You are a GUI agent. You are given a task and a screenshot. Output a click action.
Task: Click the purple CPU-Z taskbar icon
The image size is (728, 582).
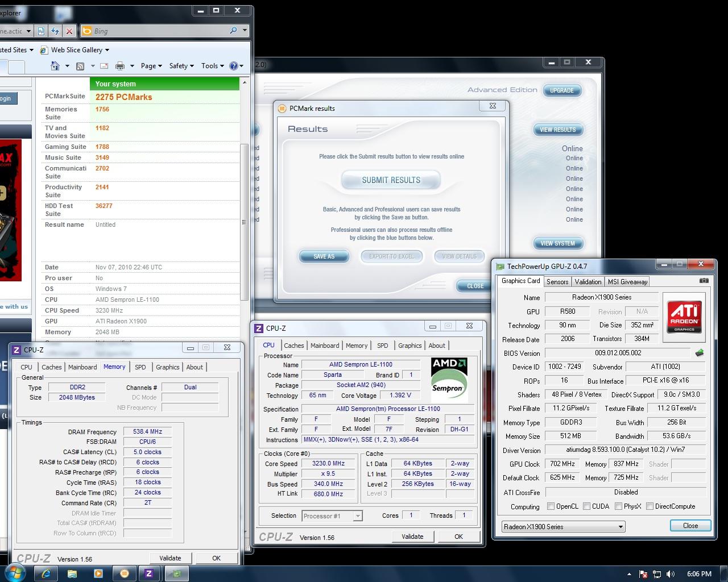149,573
